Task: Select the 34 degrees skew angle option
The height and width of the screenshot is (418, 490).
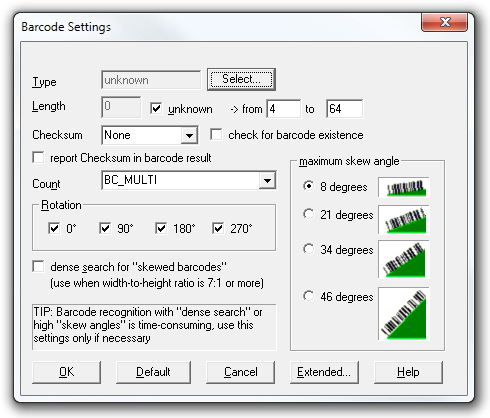Action: coord(309,249)
